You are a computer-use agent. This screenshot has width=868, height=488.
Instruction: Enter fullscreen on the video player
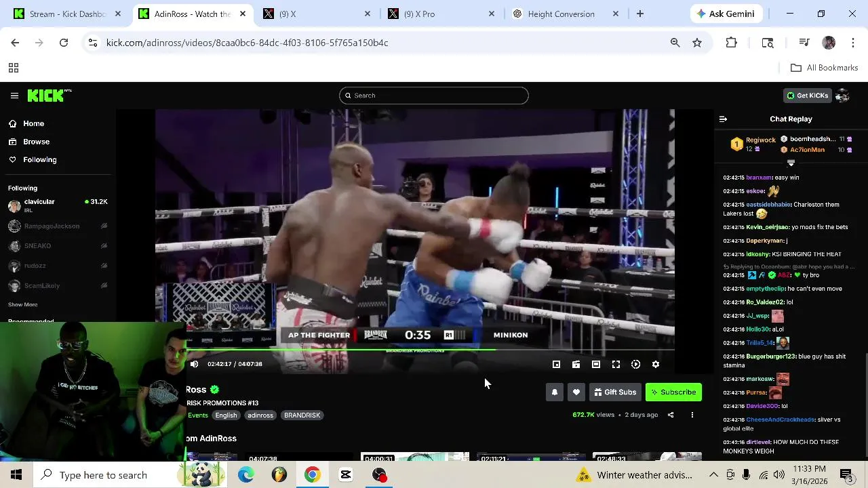point(616,365)
